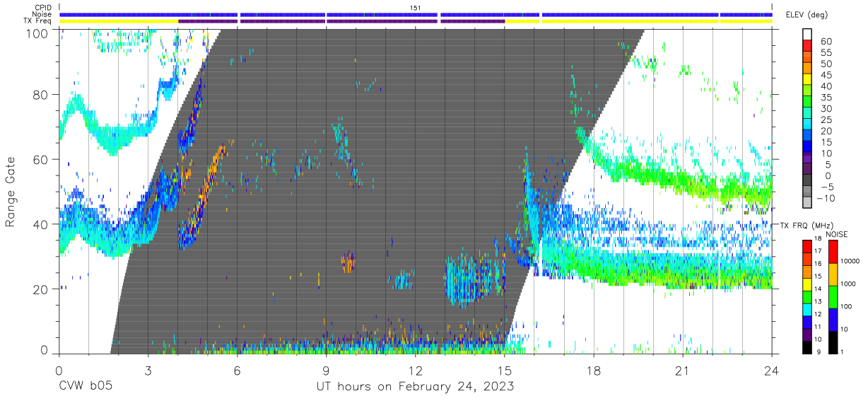Click the NOISE legend title
Screen dimensions: 868x401
[x=837, y=234]
